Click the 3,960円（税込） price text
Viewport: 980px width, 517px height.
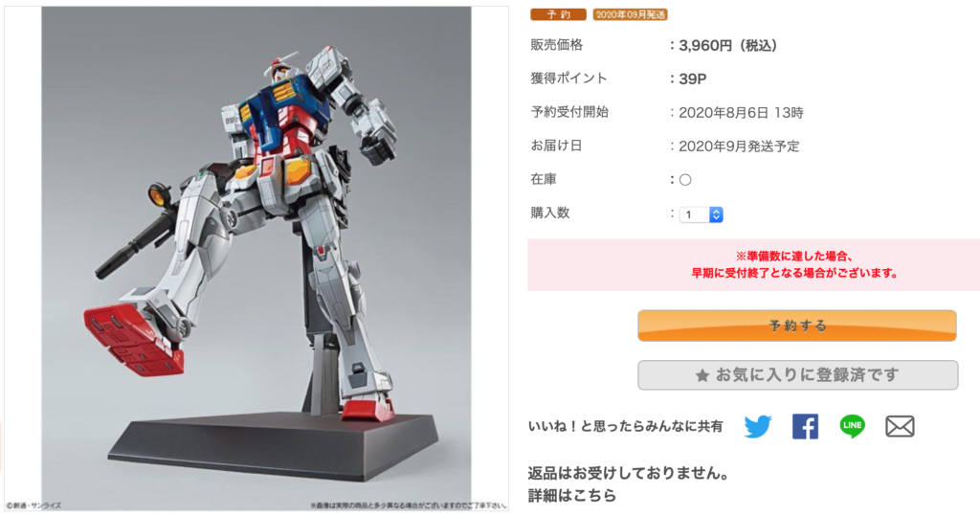[727, 46]
